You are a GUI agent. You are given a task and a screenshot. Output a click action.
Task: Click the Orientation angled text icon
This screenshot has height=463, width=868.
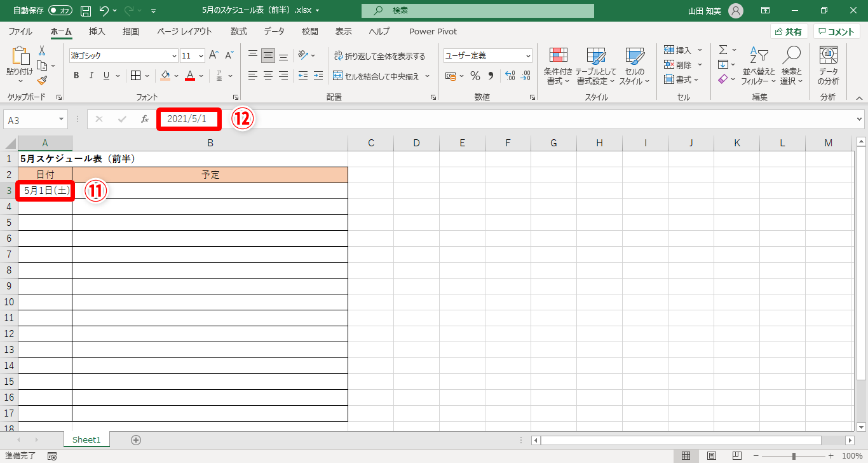pos(303,55)
